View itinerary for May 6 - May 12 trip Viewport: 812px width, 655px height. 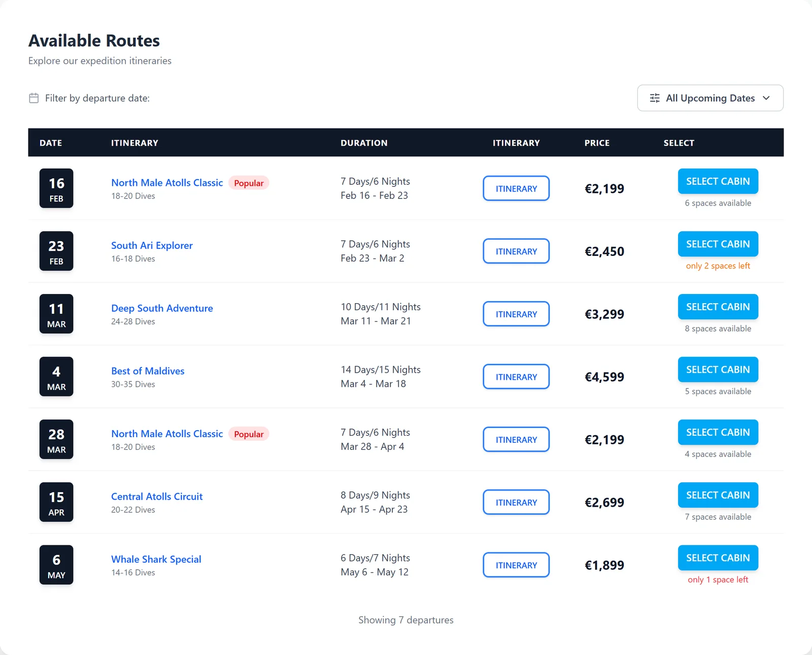(516, 565)
